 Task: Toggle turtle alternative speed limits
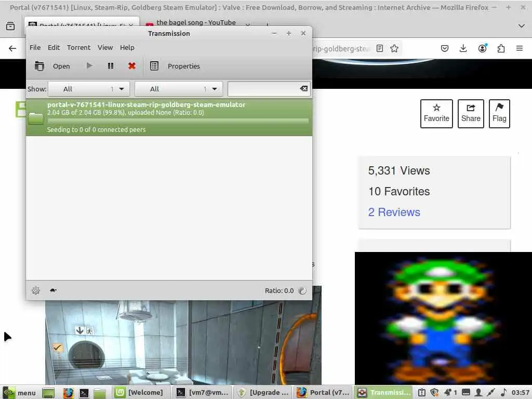coord(54,290)
